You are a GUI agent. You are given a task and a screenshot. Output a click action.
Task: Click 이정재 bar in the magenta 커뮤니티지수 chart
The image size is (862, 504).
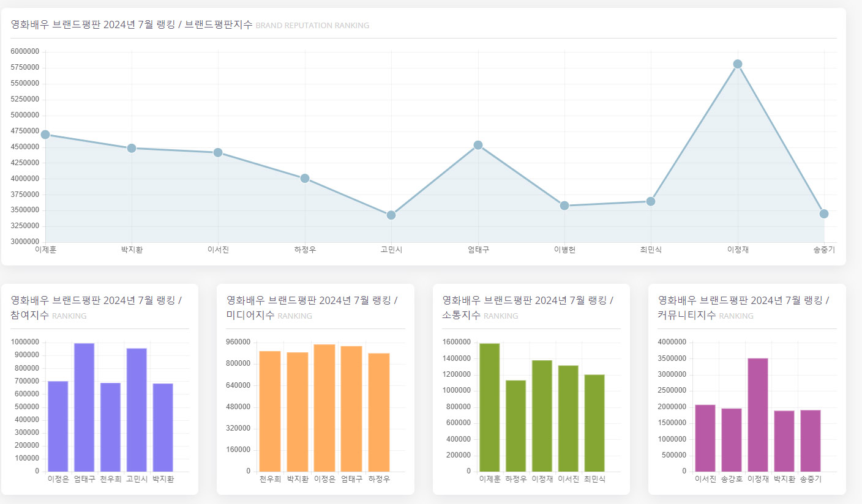click(758, 415)
